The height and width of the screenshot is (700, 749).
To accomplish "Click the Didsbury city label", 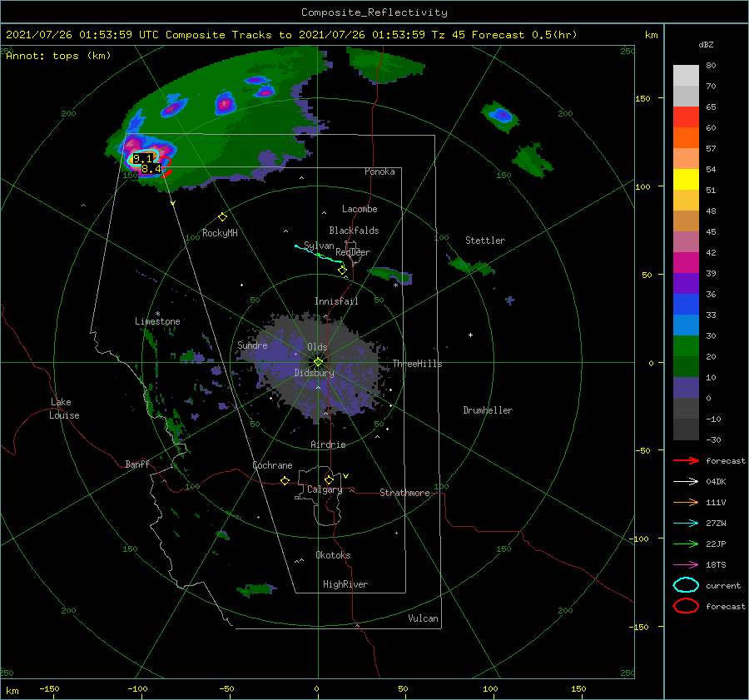I will pos(315,373).
